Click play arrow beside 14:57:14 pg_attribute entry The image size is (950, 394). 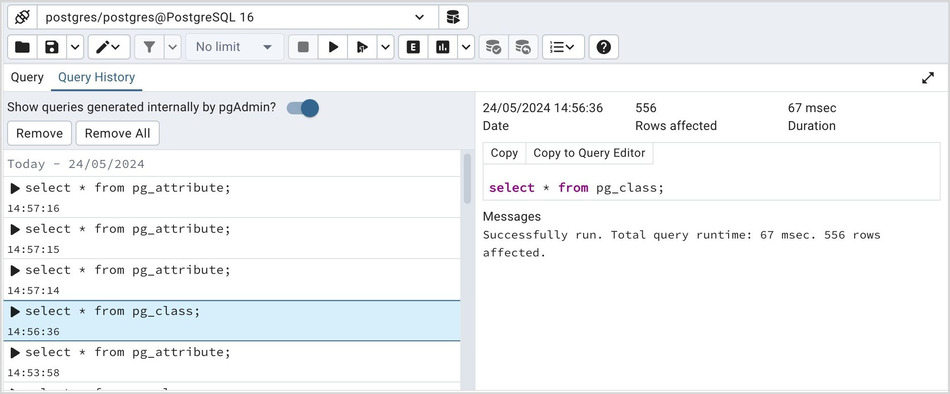pyautogui.click(x=15, y=270)
